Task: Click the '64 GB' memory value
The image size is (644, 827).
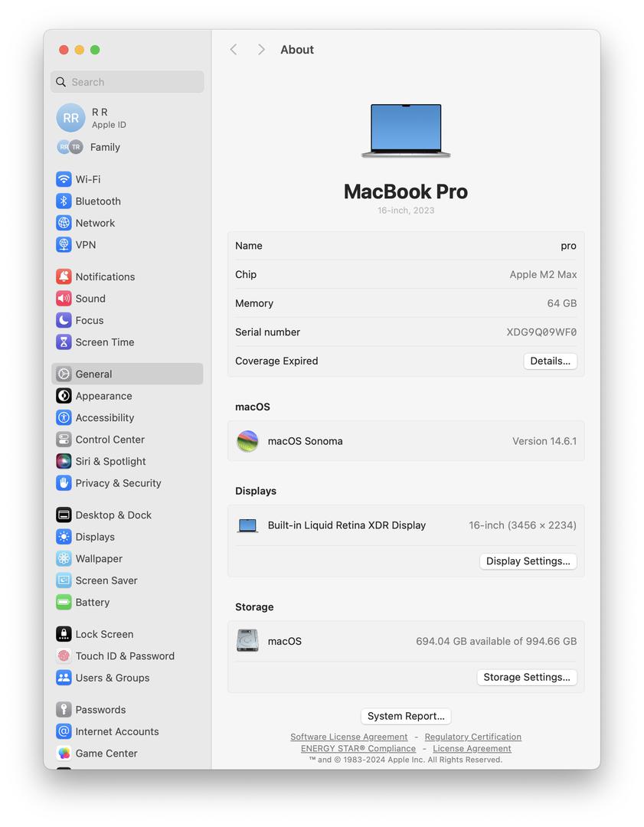Action: click(x=562, y=303)
